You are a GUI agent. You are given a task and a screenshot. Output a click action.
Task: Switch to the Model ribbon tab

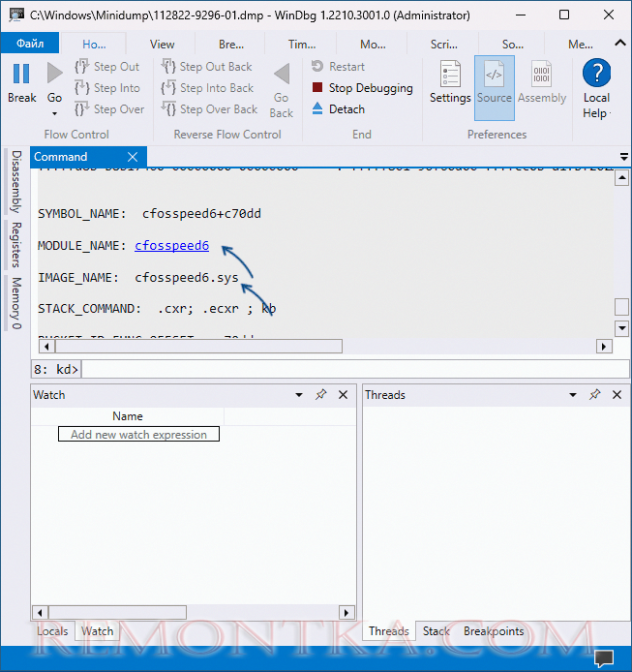[x=373, y=45]
